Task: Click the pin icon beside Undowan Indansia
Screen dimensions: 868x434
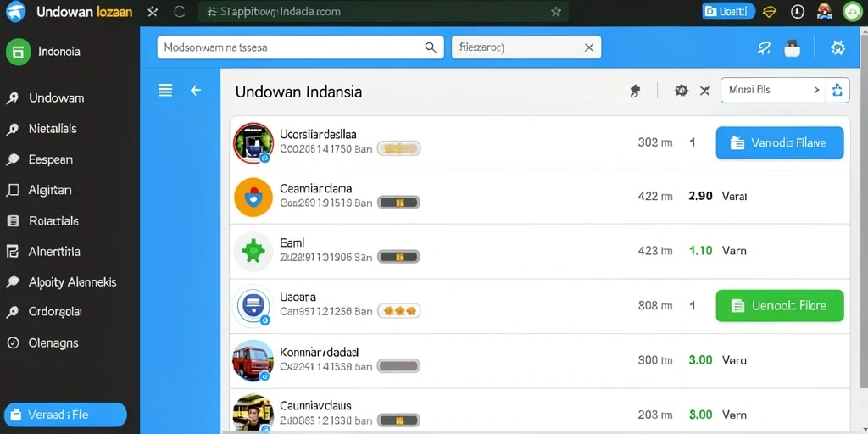Action: coord(636,91)
